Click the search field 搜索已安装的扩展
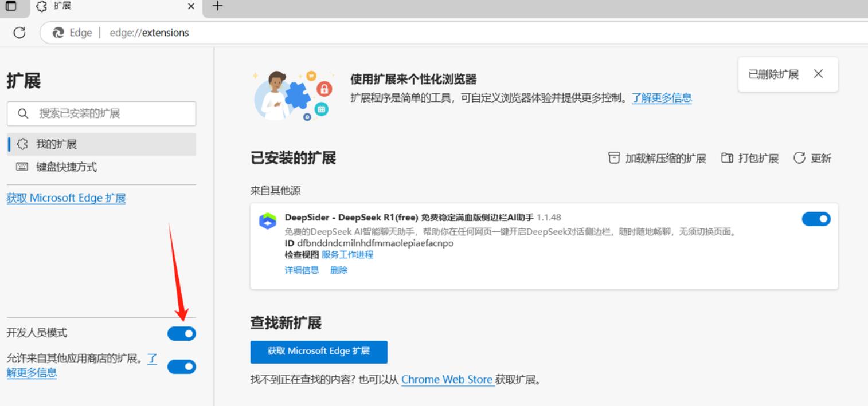 click(101, 113)
